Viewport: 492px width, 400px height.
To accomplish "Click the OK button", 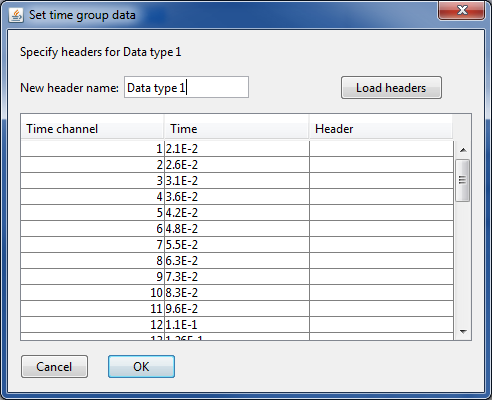I will point(141,367).
